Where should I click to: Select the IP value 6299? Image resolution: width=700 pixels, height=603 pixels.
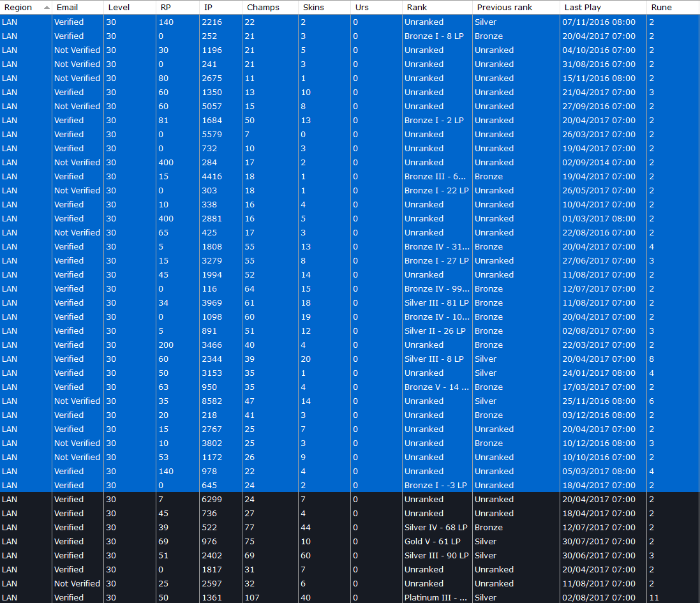click(212, 500)
